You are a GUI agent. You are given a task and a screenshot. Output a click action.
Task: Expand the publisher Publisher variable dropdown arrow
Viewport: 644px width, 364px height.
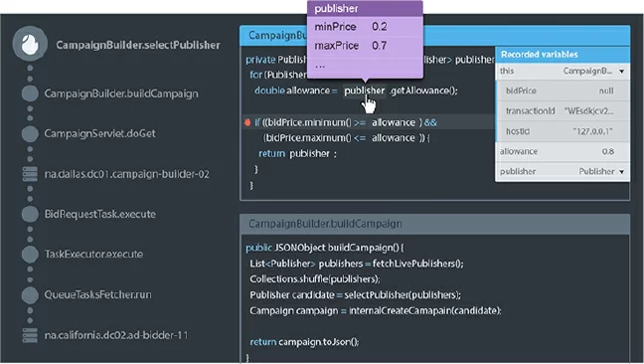(x=622, y=172)
